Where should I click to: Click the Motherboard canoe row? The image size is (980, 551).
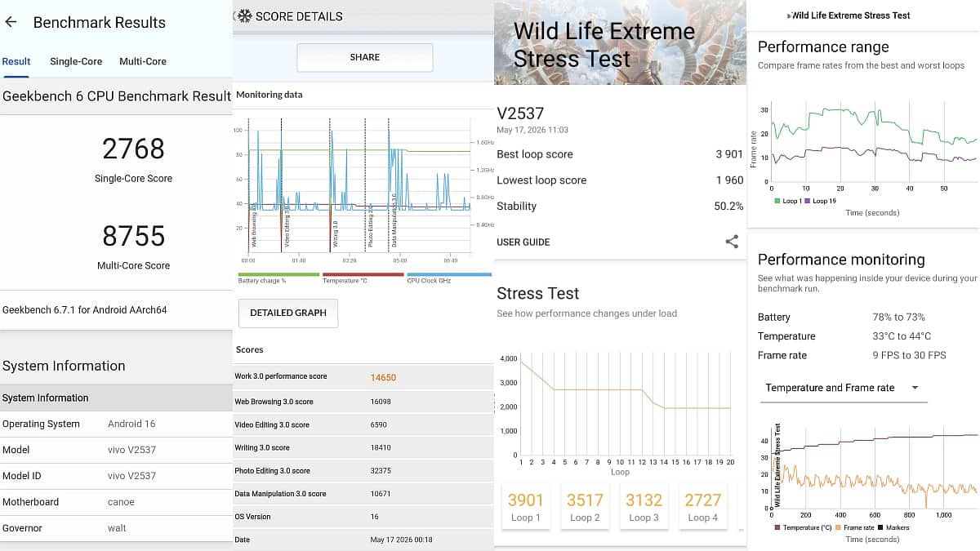point(116,502)
